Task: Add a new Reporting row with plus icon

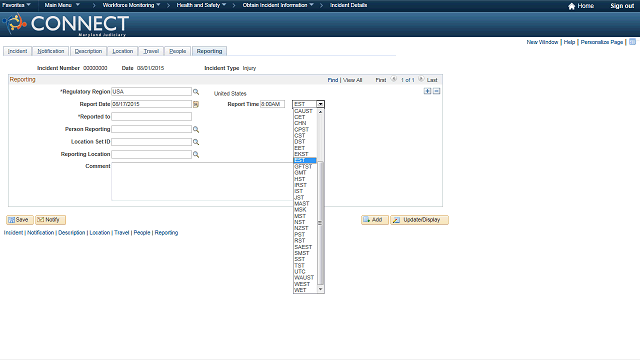Action: pos(427,91)
